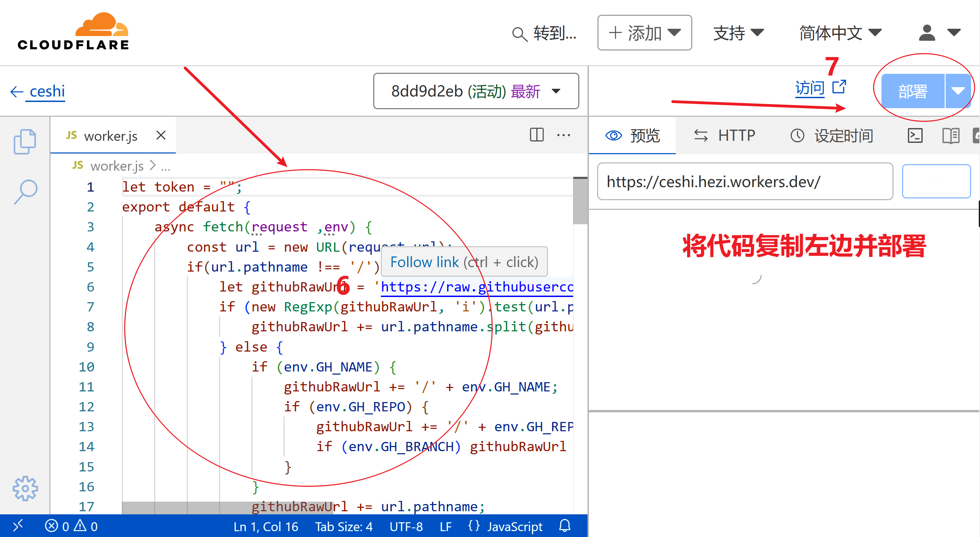This screenshot has width=980, height=537.
Task: Click LF line ending indicator
Action: coord(445,527)
